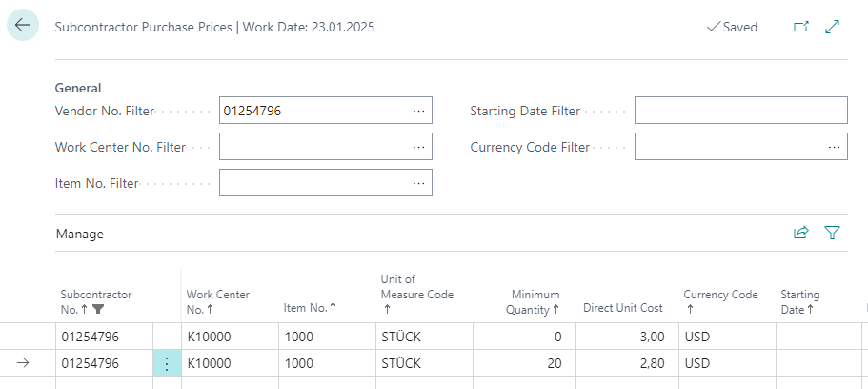This screenshot has width=868, height=389.
Task: Open Currency Code Filter lookup ellipsis
Action: click(834, 147)
